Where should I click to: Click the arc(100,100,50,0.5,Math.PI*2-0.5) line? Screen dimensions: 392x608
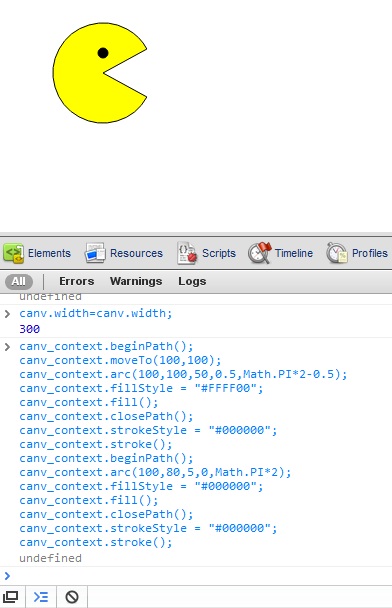[183, 374]
